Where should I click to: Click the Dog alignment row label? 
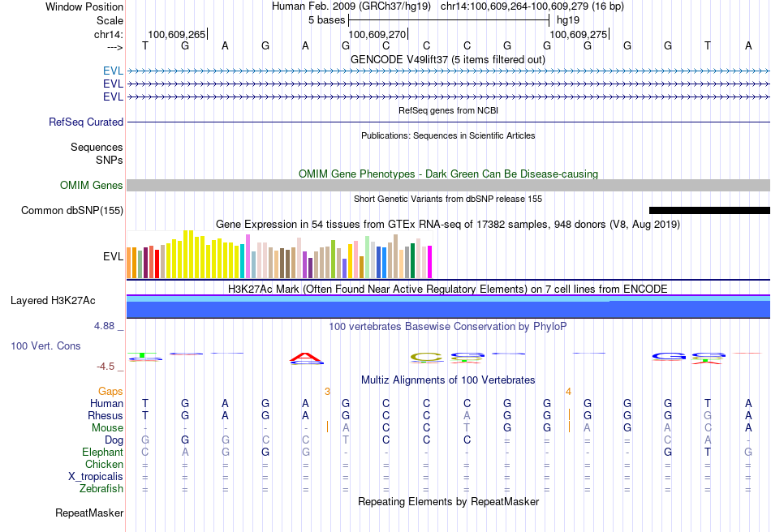coord(114,440)
